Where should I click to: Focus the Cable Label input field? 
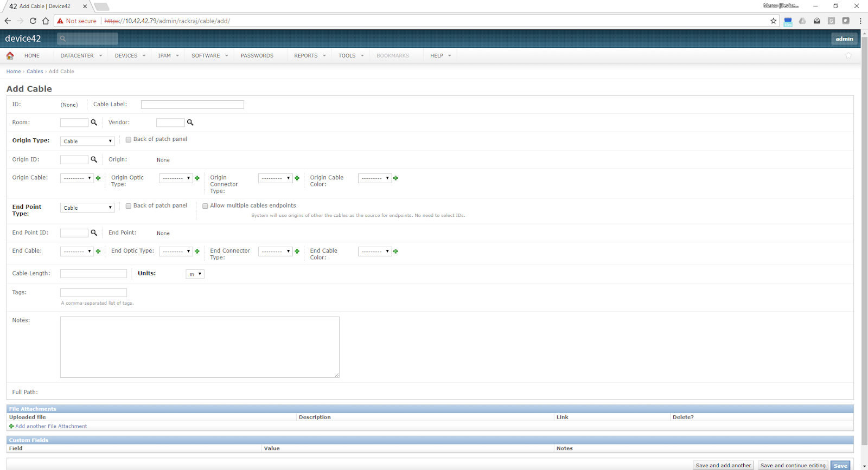tap(193, 105)
